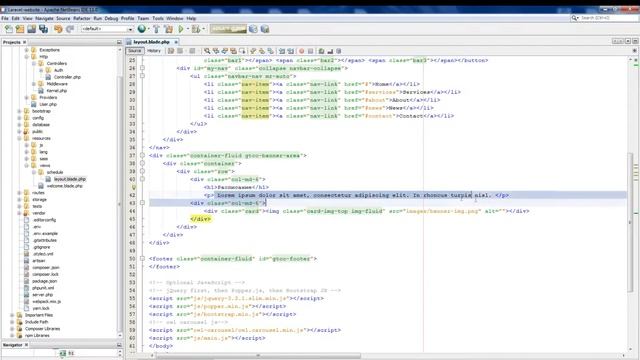Click the New File toolbar icon

(9, 29)
